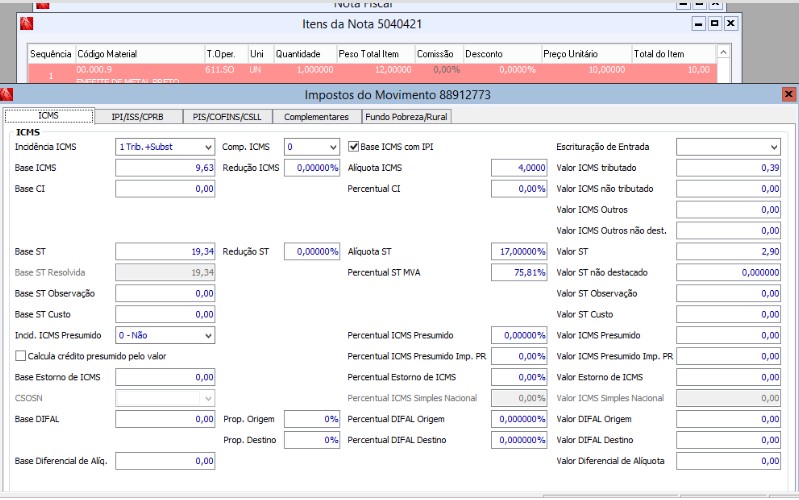Click the Percentual CI field
Image resolution: width=799 pixels, height=500 pixels.
[x=519, y=189]
